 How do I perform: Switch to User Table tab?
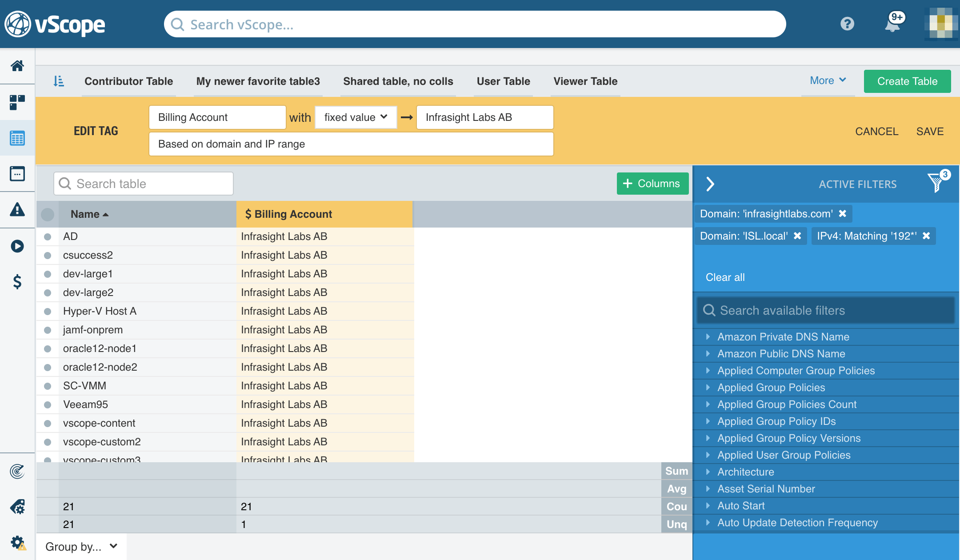click(503, 81)
